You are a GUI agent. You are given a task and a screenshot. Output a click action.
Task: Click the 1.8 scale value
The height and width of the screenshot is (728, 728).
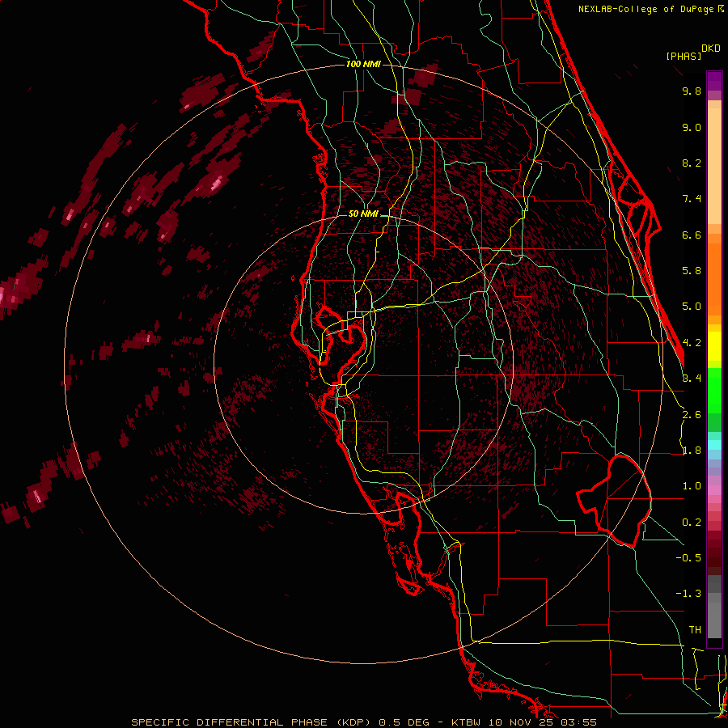pos(692,451)
